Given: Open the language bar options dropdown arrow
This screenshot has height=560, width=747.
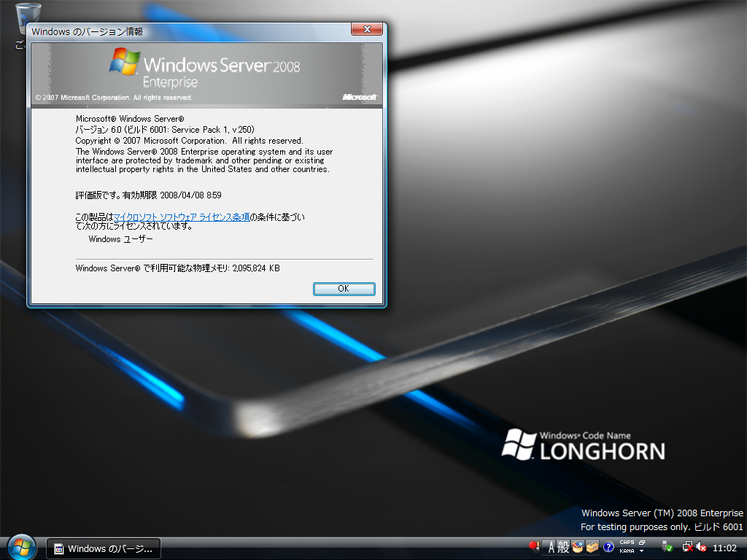Looking at the screenshot, I should pyautogui.click(x=642, y=551).
